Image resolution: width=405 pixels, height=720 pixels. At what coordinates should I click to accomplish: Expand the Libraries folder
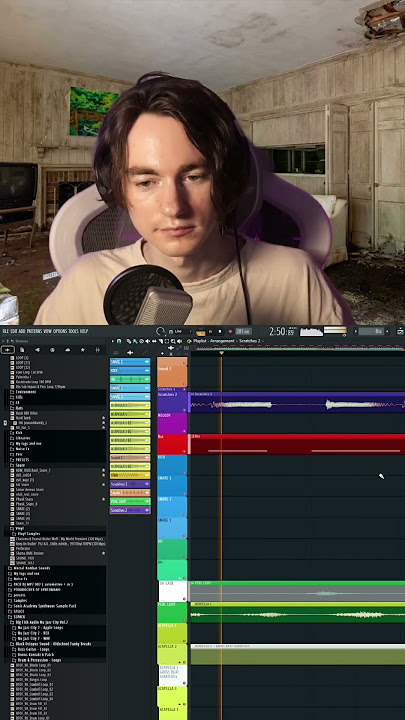(x=22, y=438)
